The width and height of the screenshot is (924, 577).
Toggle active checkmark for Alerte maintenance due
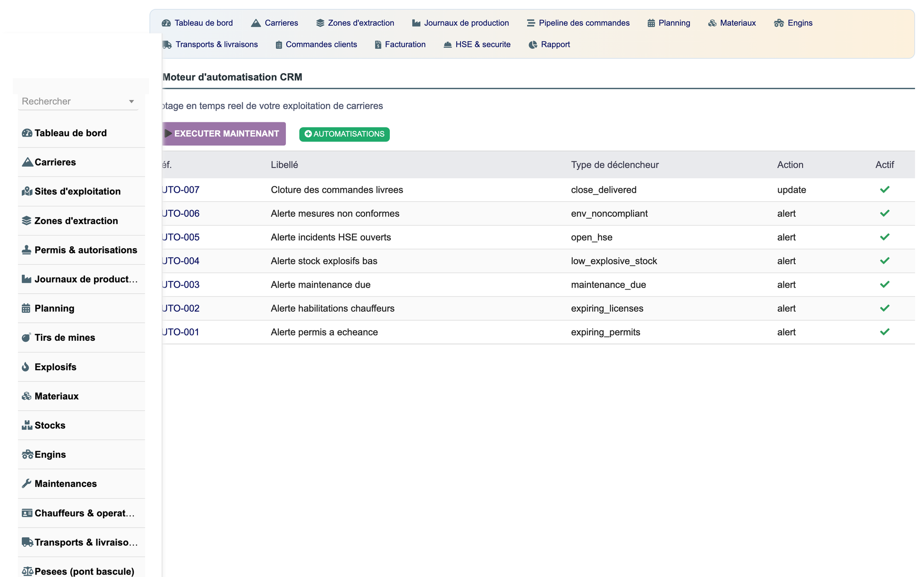[x=885, y=285]
